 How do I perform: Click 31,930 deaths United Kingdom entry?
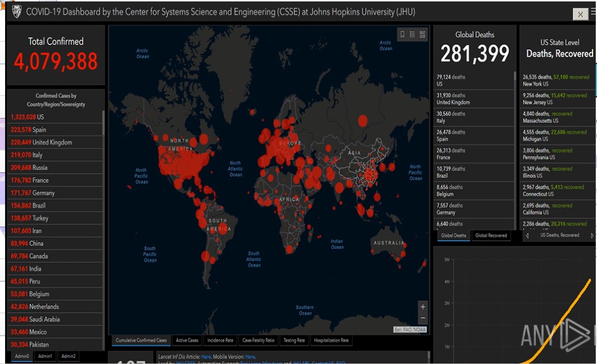pos(474,99)
